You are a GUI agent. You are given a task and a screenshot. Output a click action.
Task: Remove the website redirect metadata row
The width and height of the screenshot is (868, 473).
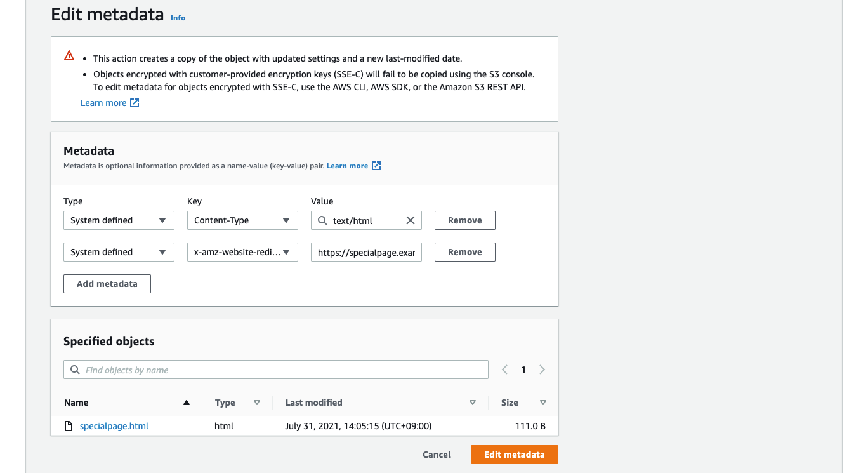pyautogui.click(x=464, y=252)
